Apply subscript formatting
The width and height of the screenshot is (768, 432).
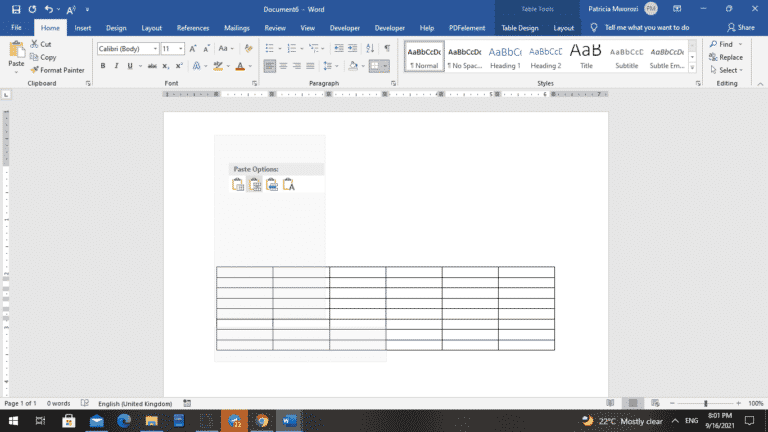(166, 66)
